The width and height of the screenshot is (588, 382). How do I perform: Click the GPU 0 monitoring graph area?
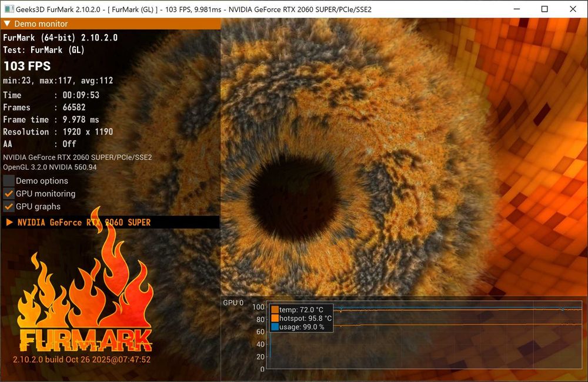[425, 336]
